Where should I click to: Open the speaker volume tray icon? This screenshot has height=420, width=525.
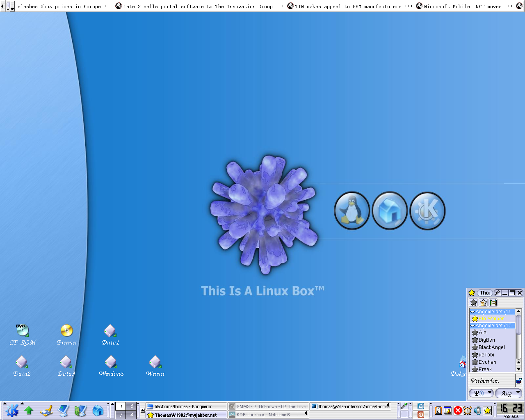(x=477, y=411)
